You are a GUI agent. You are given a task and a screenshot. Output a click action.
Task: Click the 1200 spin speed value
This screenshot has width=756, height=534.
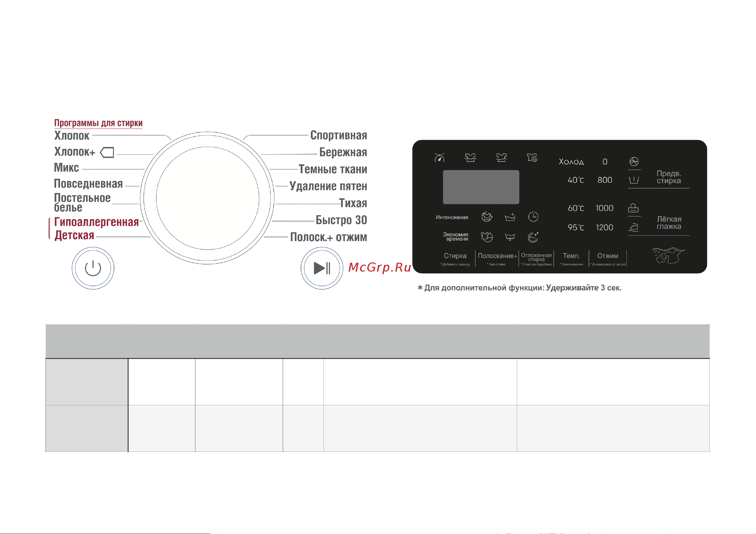click(604, 228)
